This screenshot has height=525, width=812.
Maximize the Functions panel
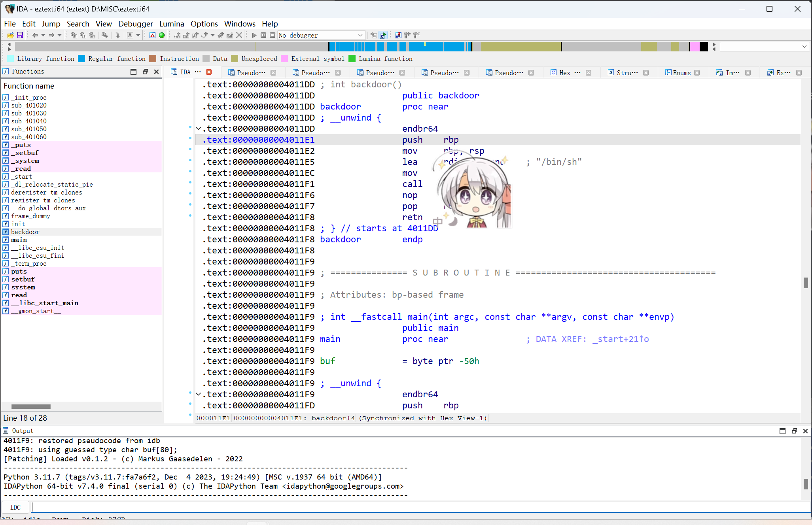pyautogui.click(x=134, y=72)
